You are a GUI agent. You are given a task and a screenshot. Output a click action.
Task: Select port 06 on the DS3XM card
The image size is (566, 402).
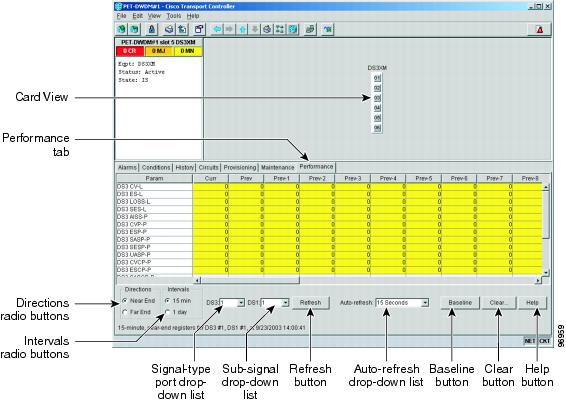pos(377,128)
